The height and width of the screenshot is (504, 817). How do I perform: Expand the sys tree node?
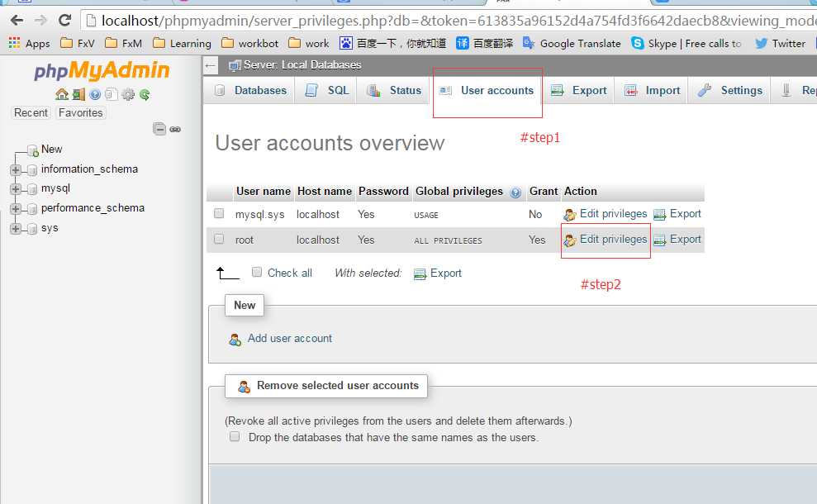tap(16, 229)
